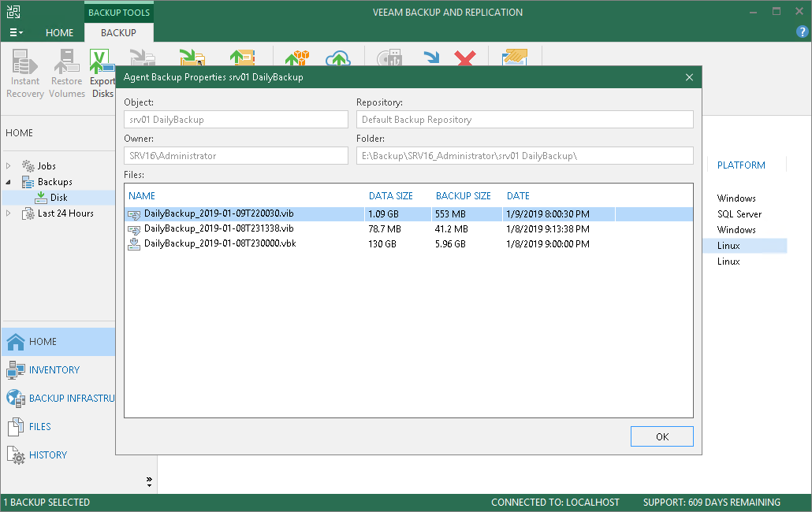Select Backups in the navigation tree
This screenshot has height=512, width=812.
pos(55,182)
